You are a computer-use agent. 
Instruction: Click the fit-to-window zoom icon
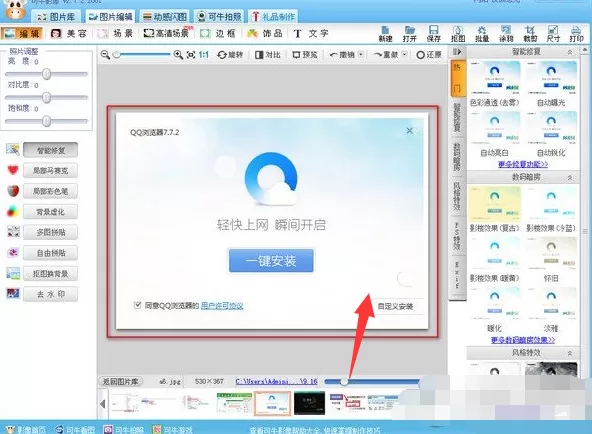191,55
